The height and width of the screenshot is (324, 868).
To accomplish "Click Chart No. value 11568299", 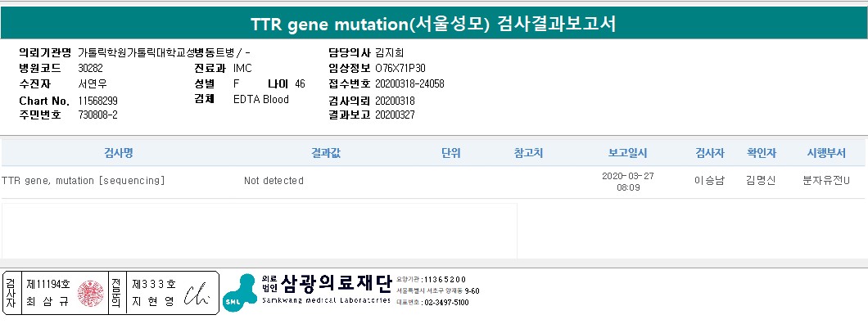I will pos(98,101).
